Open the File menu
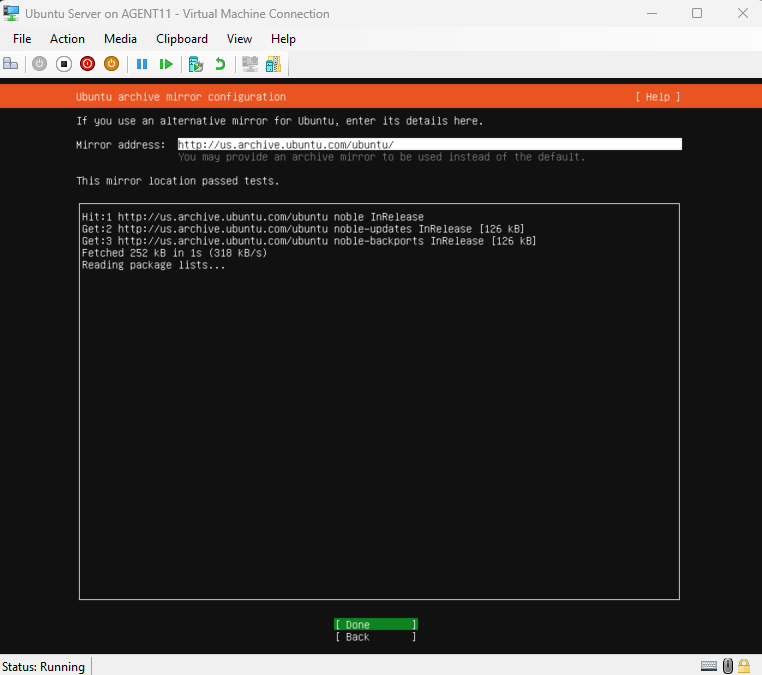 pos(22,39)
